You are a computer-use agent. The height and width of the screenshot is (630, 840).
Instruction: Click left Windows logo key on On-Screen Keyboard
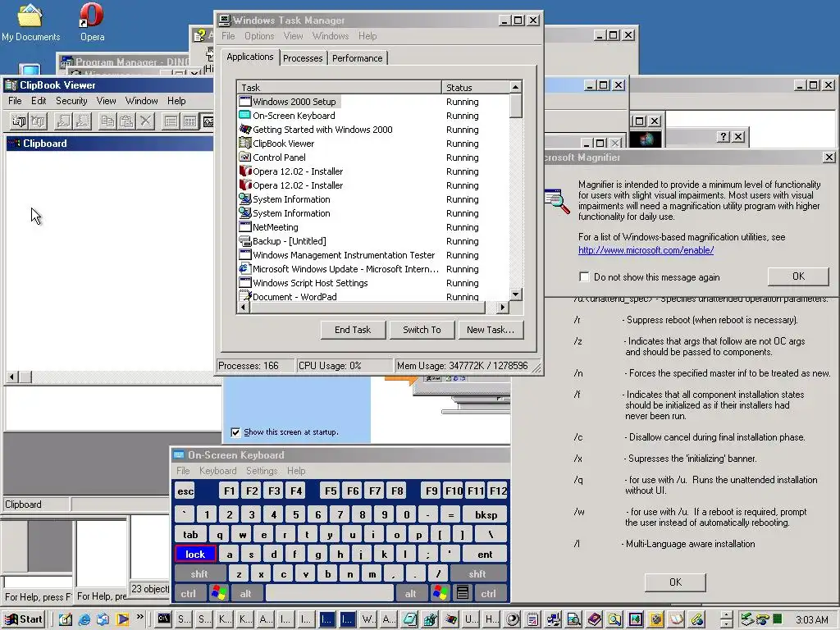[x=218, y=594]
